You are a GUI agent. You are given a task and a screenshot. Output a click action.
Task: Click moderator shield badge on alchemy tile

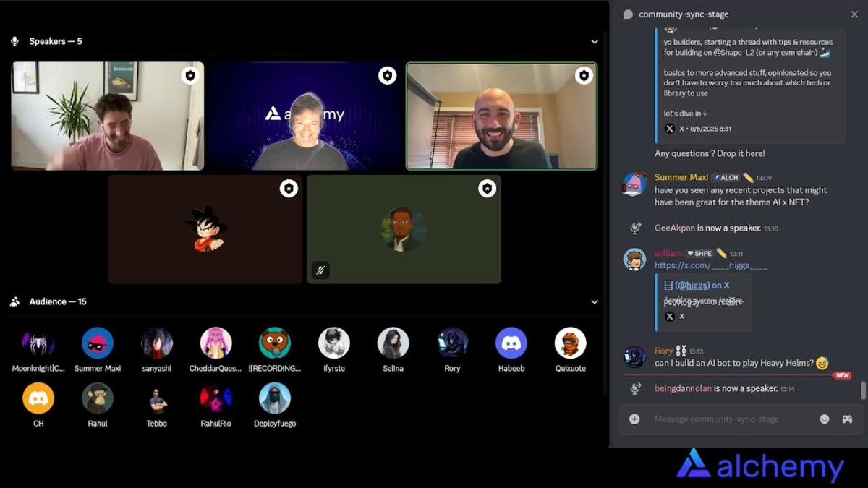387,76
